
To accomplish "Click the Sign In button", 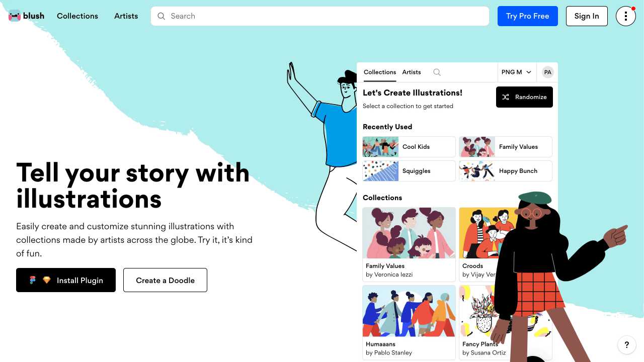I will point(587,16).
